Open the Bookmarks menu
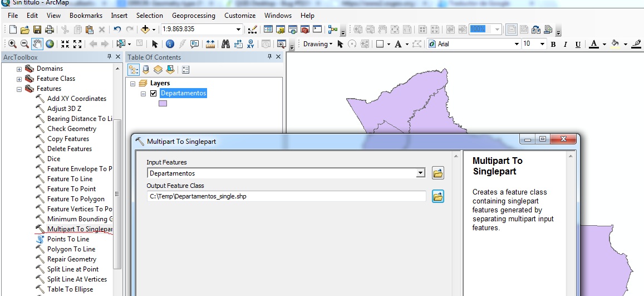The height and width of the screenshot is (296, 644). (x=86, y=16)
